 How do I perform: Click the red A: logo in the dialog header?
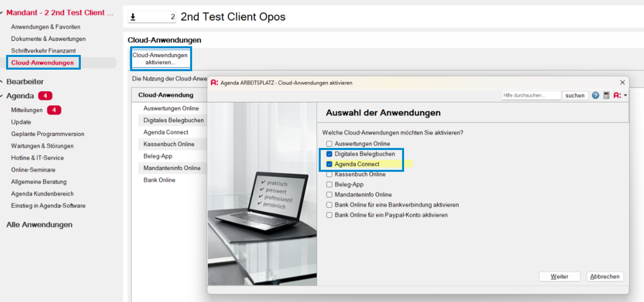click(x=618, y=95)
